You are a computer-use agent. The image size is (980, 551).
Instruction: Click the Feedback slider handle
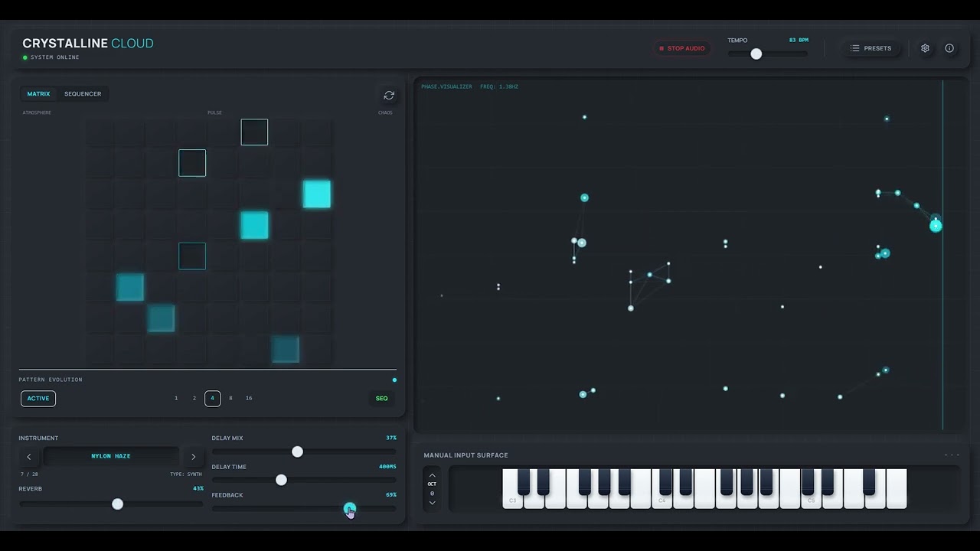(x=349, y=508)
